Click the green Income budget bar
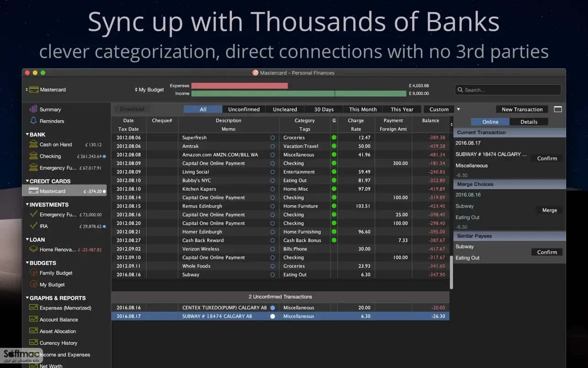 pos(299,93)
